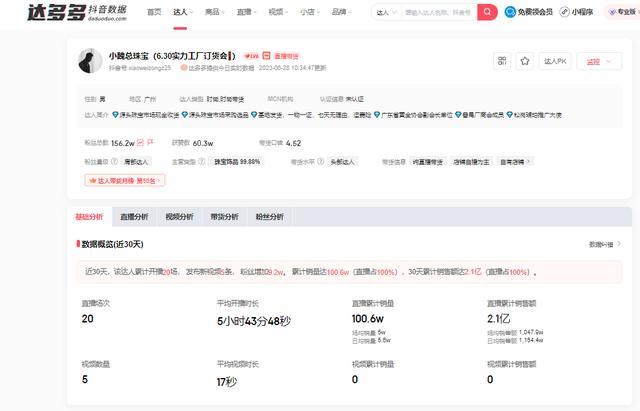Switch to the 基础分析 tab

point(89,217)
